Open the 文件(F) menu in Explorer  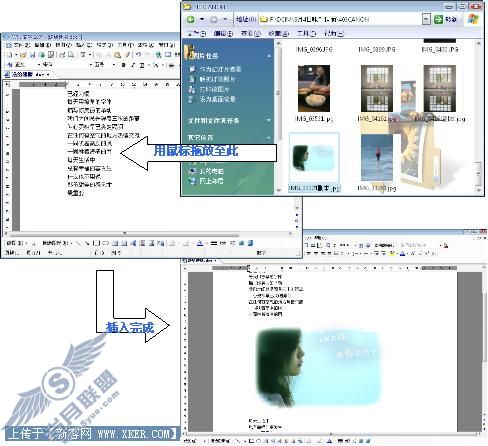point(197,33)
